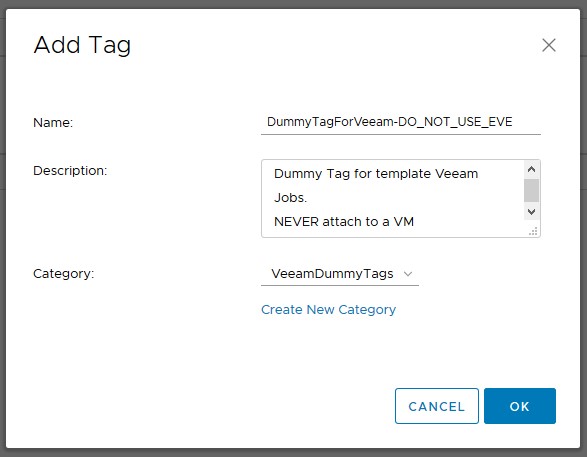Click the chevron beside VeeamDummyTags
Image resolution: width=587 pixels, height=457 pixels.
[x=408, y=274]
